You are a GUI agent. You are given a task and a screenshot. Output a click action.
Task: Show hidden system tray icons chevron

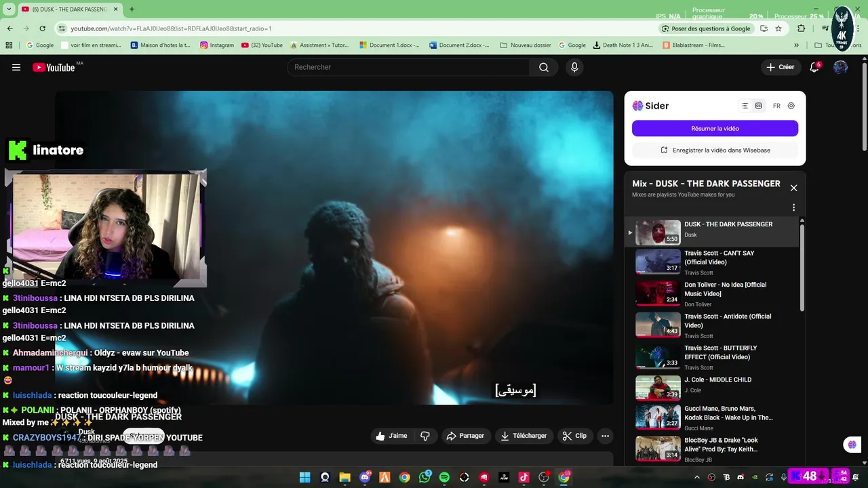(696, 477)
